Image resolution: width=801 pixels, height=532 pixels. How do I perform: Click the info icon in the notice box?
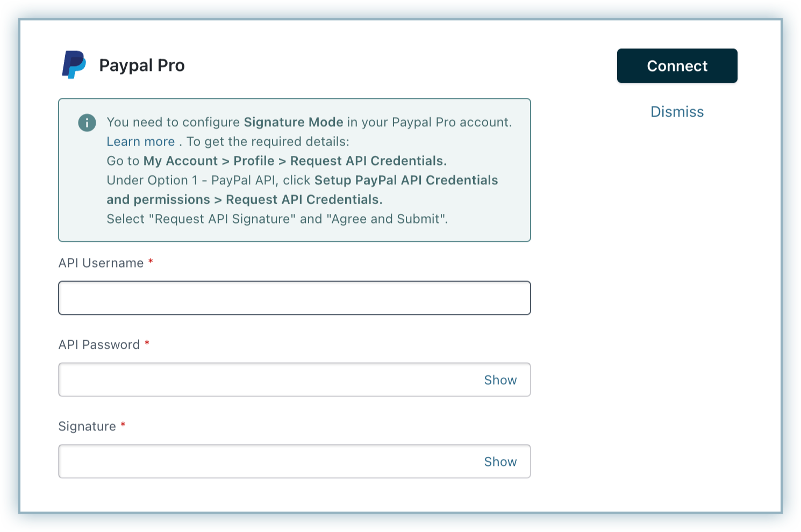87,123
